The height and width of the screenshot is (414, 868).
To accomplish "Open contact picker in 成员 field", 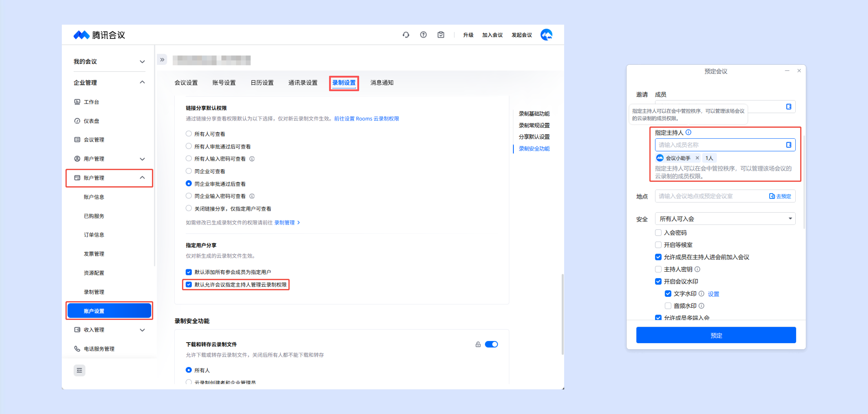I will coord(788,106).
